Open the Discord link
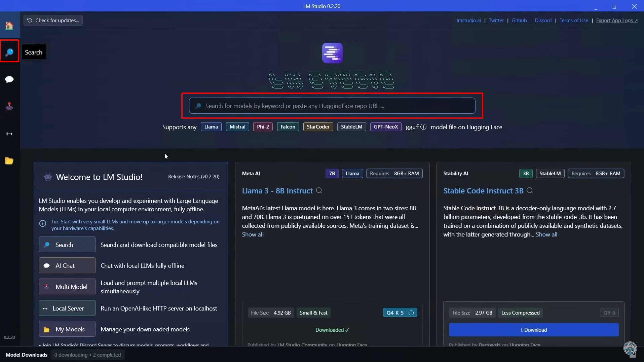Image resolution: width=644 pixels, height=362 pixels. point(543,21)
